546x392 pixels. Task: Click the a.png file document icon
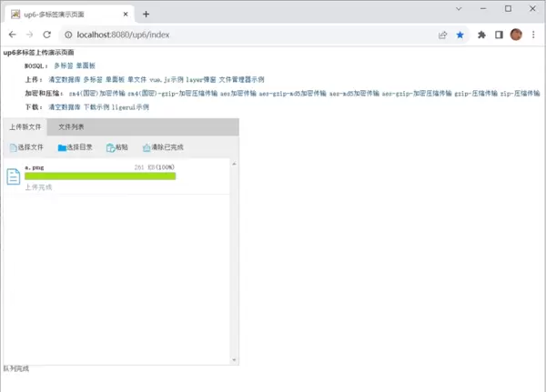pyautogui.click(x=14, y=176)
